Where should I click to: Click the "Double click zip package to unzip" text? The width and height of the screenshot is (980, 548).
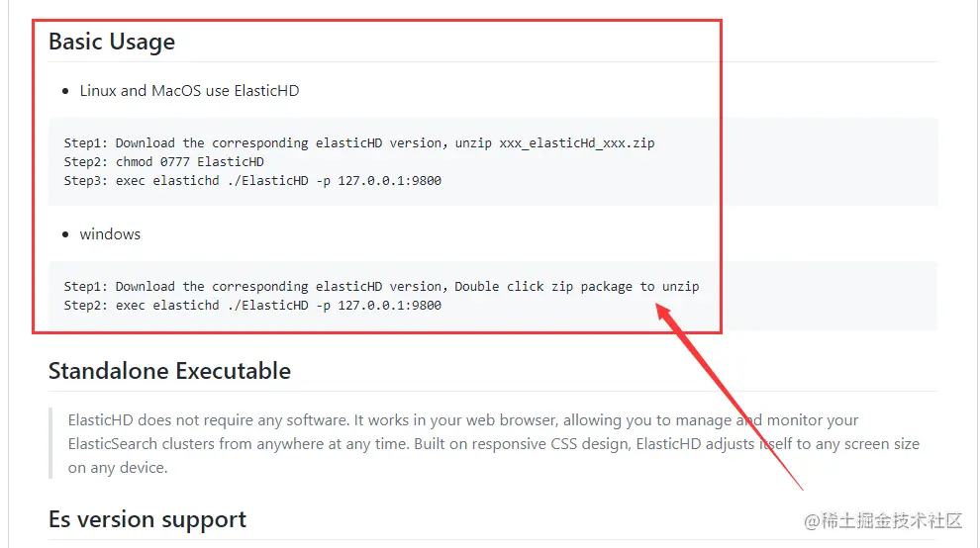pyautogui.click(x=577, y=286)
